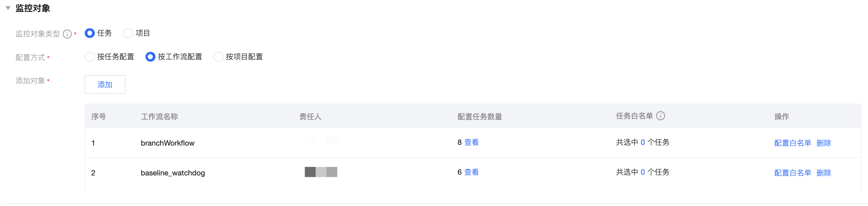Select the 任务 radio button
Screen dimensions: 868x206
coord(90,33)
